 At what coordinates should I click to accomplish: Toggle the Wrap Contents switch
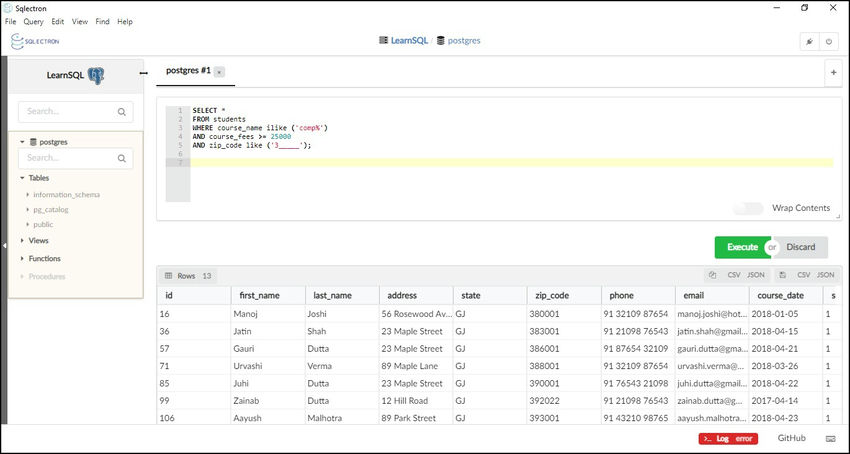748,208
